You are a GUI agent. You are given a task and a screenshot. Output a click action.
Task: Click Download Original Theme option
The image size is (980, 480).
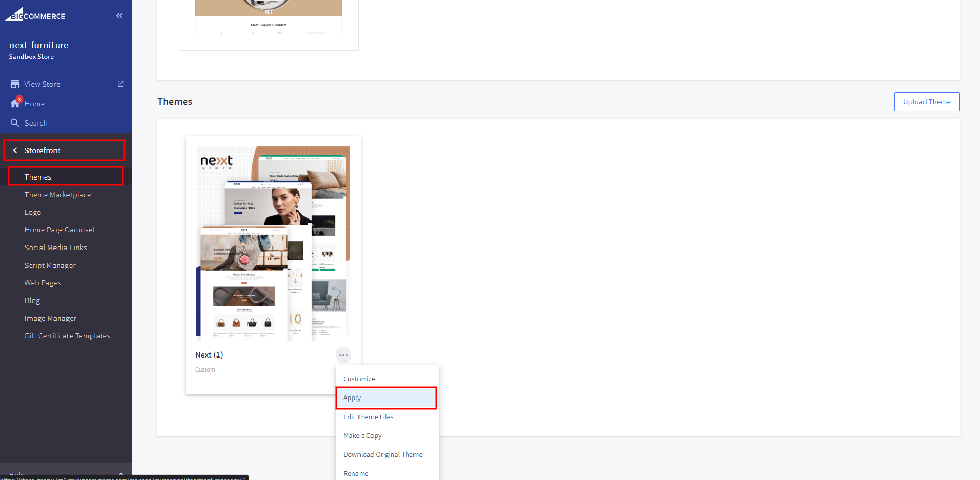click(383, 455)
